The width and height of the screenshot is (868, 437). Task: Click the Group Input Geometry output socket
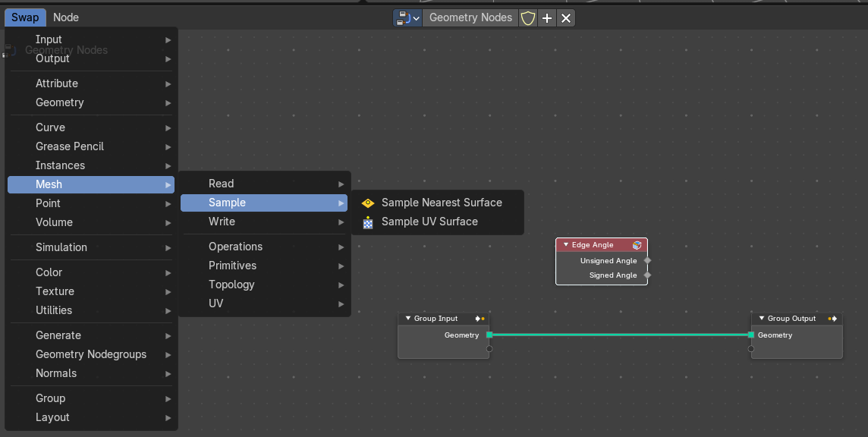pos(489,335)
